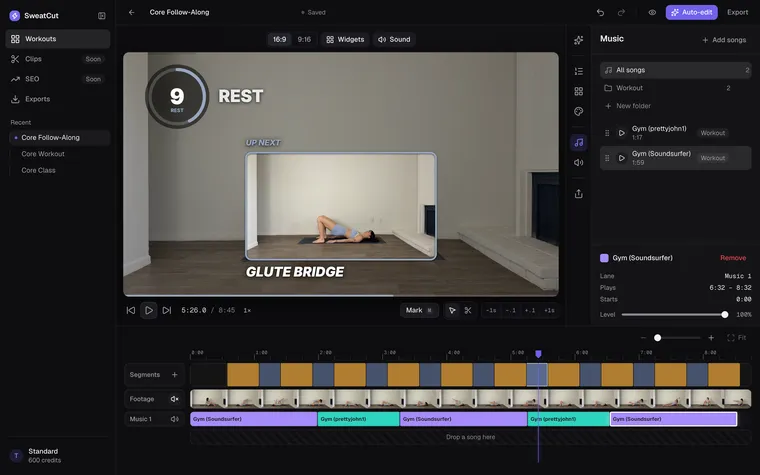Open the share upload panel icon
Viewport: 760px width, 475px height.
(579, 194)
